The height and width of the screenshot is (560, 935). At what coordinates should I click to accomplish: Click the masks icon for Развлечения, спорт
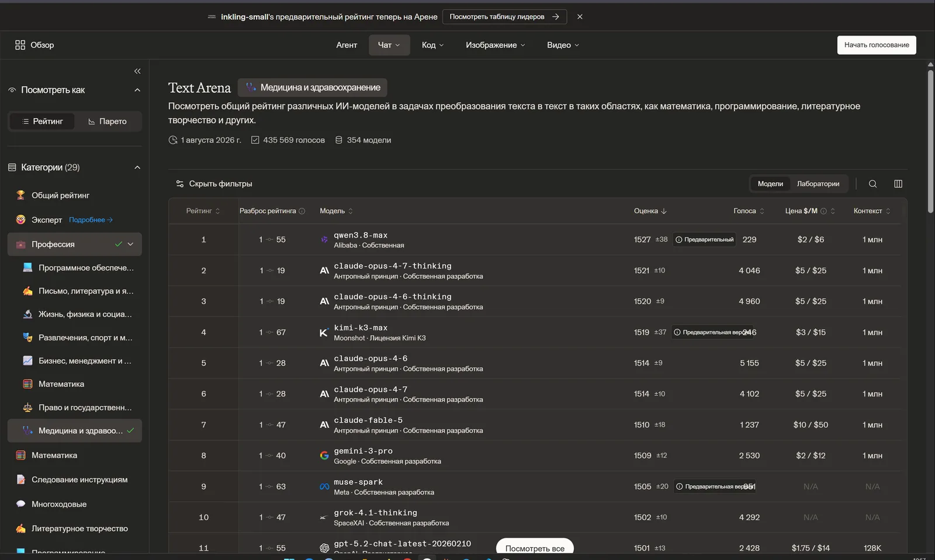pyautogui.click(x=27, y=338)
